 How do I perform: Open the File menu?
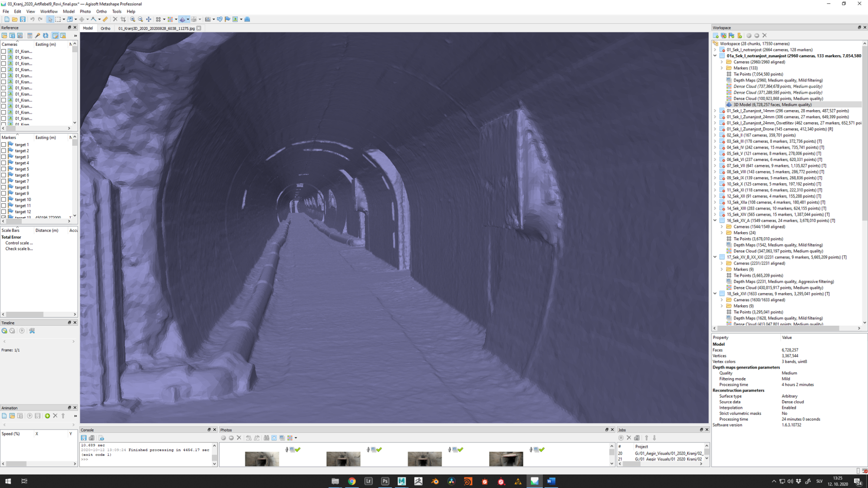click(6, 11)
